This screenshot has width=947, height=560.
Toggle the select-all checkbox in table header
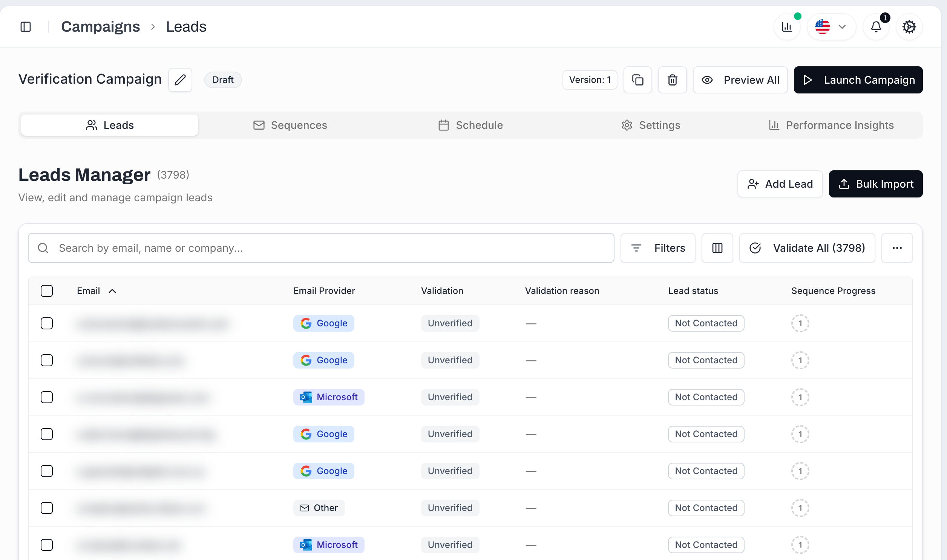pos(47,291)
